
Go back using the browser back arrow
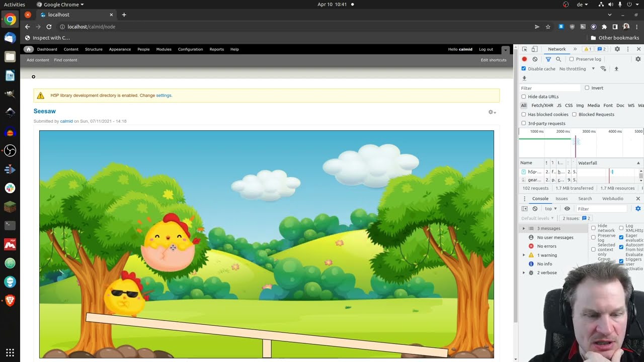[x=27, y=27]
